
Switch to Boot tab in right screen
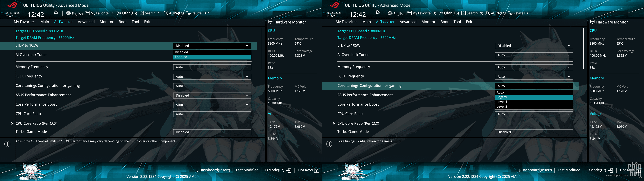point(444,22)
